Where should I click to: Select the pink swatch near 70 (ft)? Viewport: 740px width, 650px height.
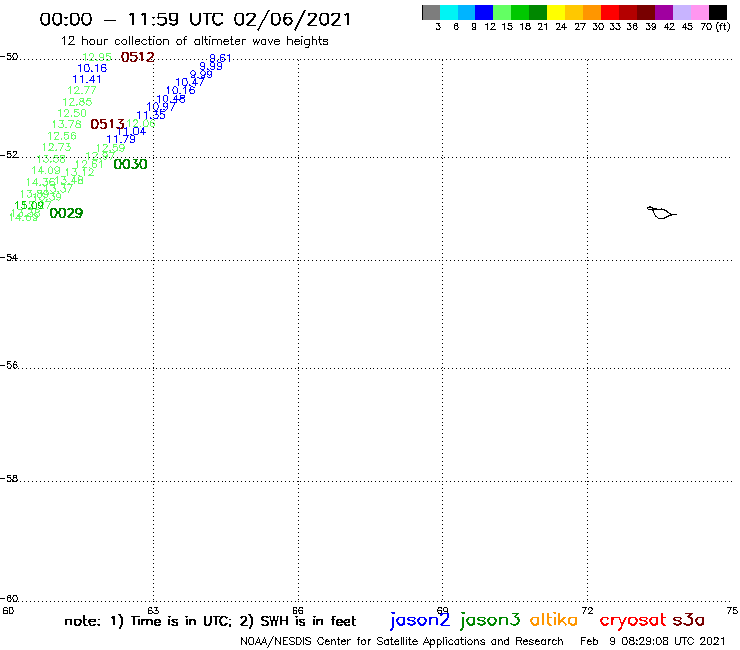pos(700,12)
